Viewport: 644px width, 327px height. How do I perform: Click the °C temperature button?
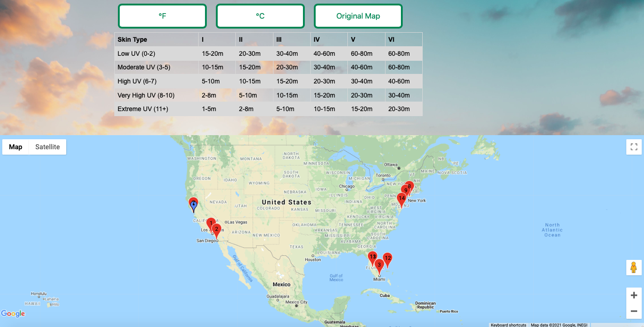[x=260, y=16]
